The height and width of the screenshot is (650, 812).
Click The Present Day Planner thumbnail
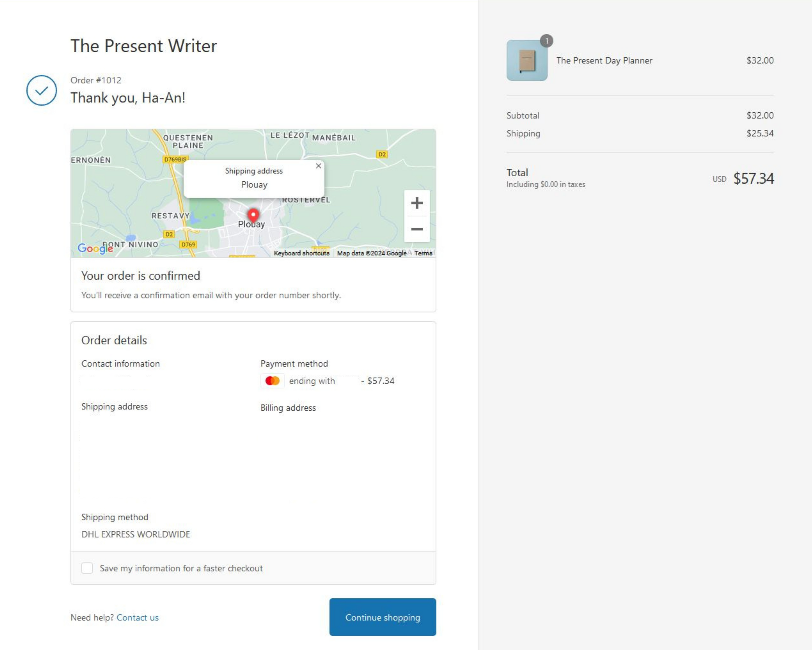526,61
